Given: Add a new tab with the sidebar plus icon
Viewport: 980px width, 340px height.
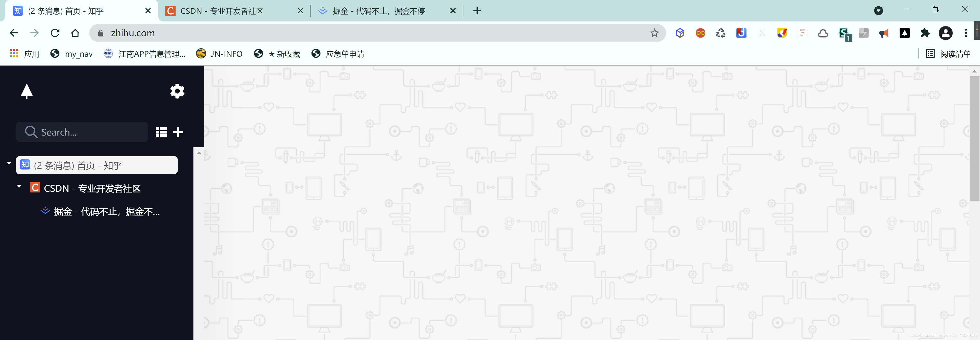Looking at the screenshot, I should 178,132.
